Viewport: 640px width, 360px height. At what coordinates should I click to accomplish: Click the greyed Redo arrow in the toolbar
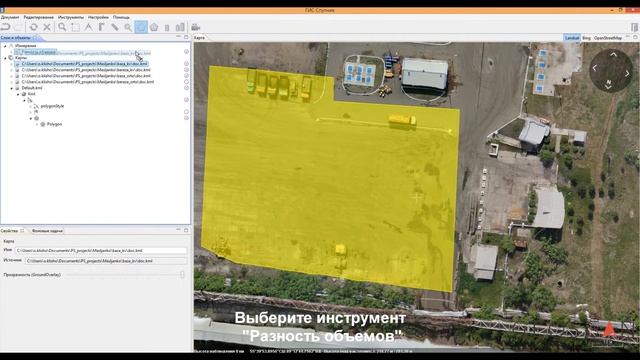(19, 27)
